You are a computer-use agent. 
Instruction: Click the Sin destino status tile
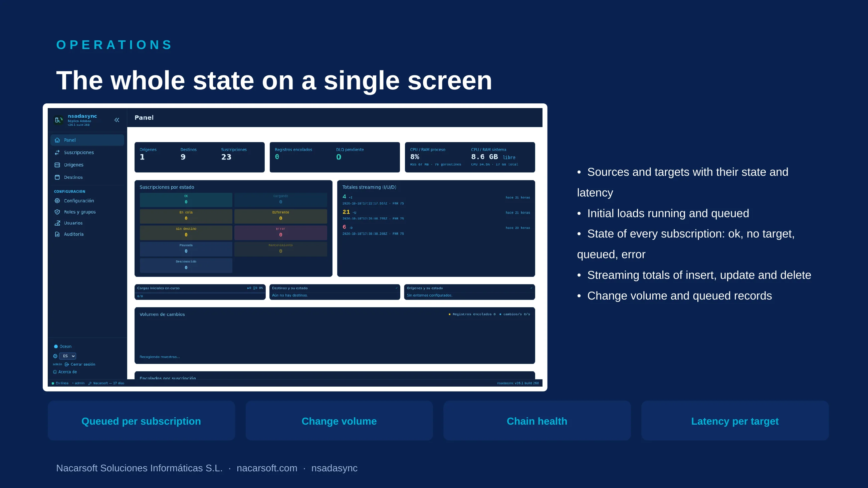[186, 232]
